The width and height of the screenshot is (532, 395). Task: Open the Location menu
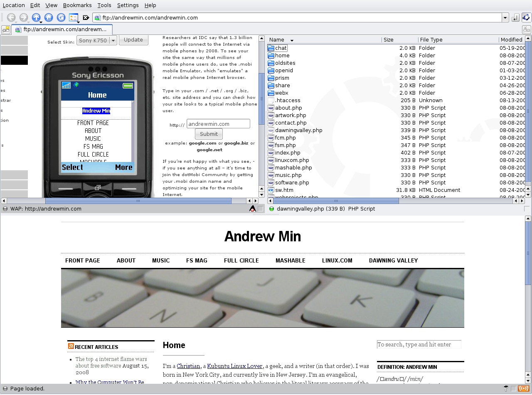14,5
